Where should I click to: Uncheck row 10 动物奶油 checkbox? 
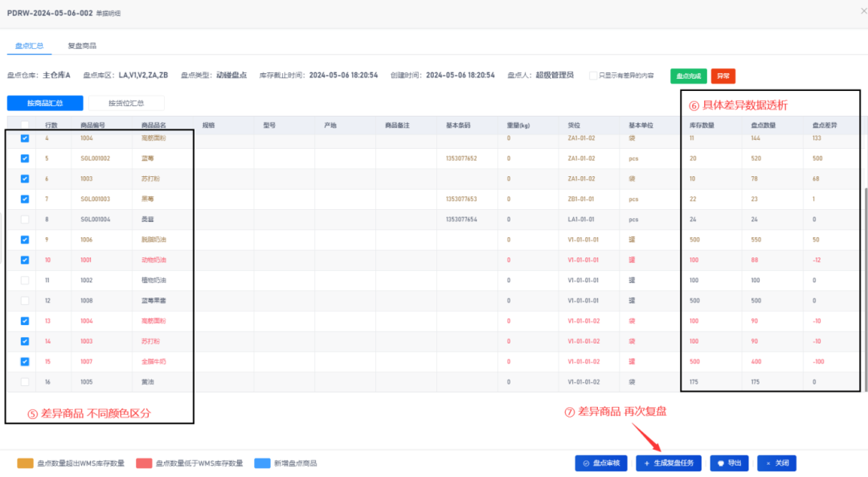click(x=25, y=260)
